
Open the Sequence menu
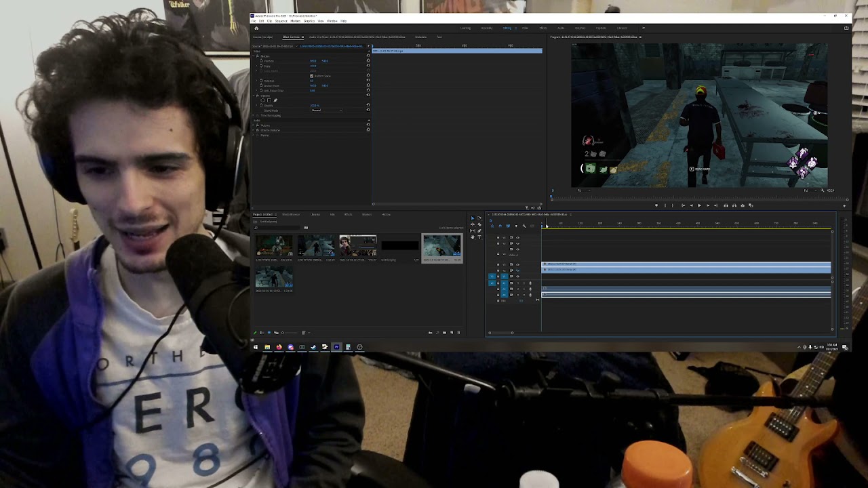281,21
